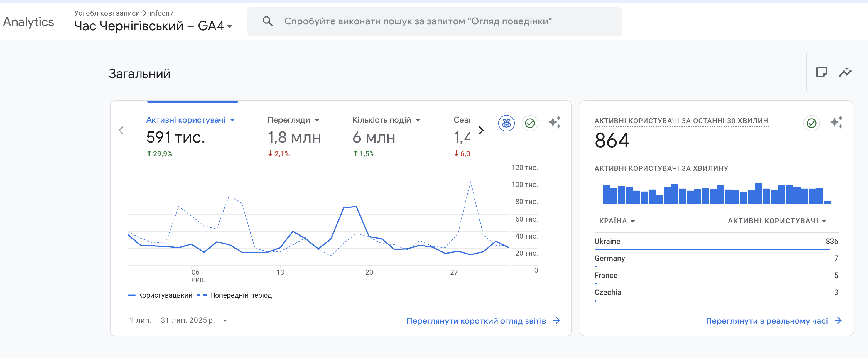The image size is (868, 358).
Task: Open the date range 1 лип. – 31 лип. dropdown
Action: (x=225, y=320)
